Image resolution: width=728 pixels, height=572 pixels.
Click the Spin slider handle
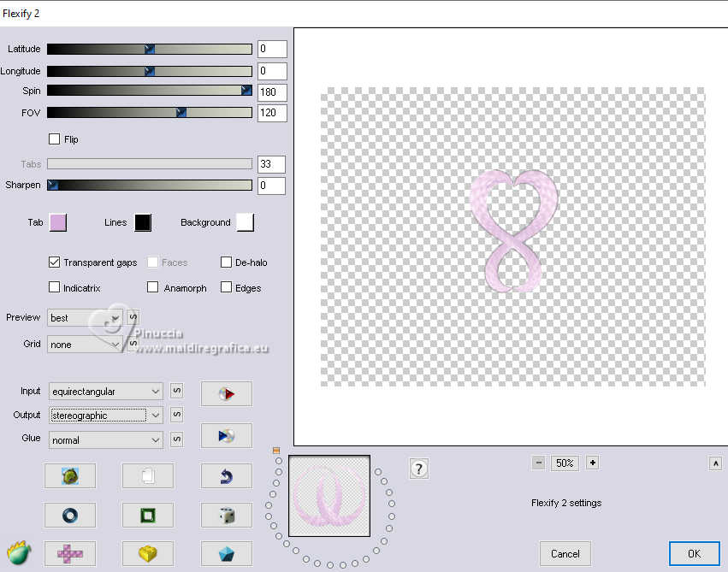coord(247,90)
